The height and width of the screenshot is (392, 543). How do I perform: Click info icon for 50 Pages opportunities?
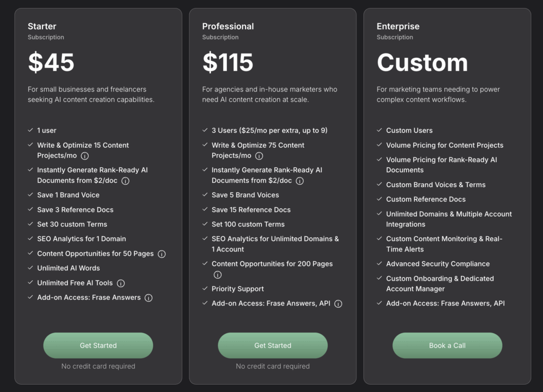coord(162,254)
